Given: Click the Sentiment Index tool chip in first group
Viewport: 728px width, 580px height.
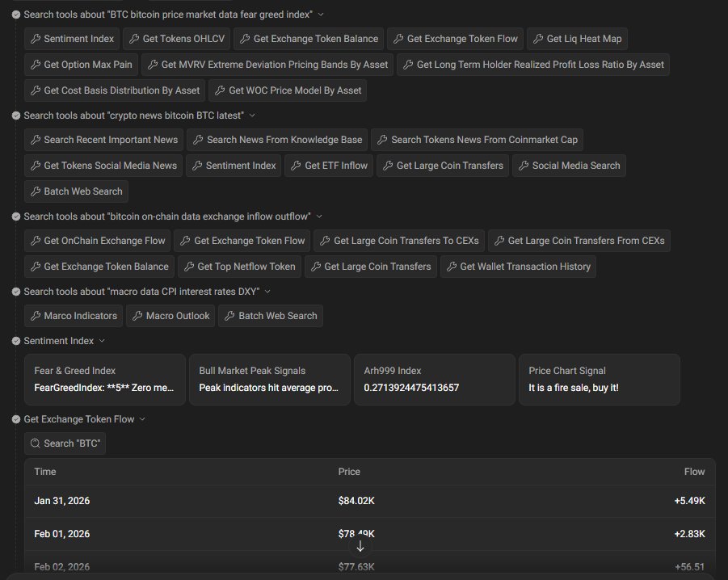Looking at the screenshot, I should 72,39.
